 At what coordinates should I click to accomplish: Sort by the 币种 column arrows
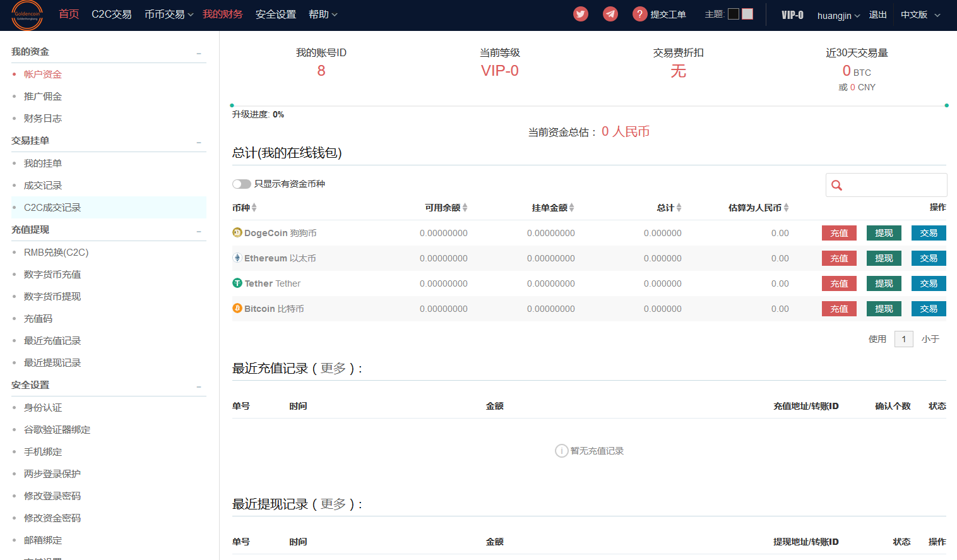(x=254, y=208)
